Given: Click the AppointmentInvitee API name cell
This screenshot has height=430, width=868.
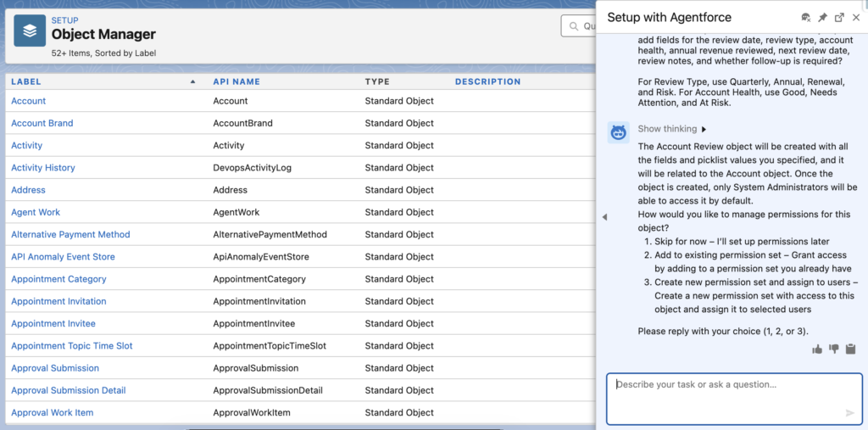Looking at the screenshot, I should [254, 323].
